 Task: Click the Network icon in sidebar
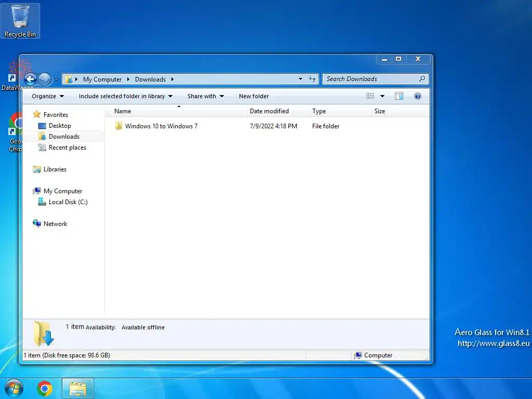(x=37, y=223)
